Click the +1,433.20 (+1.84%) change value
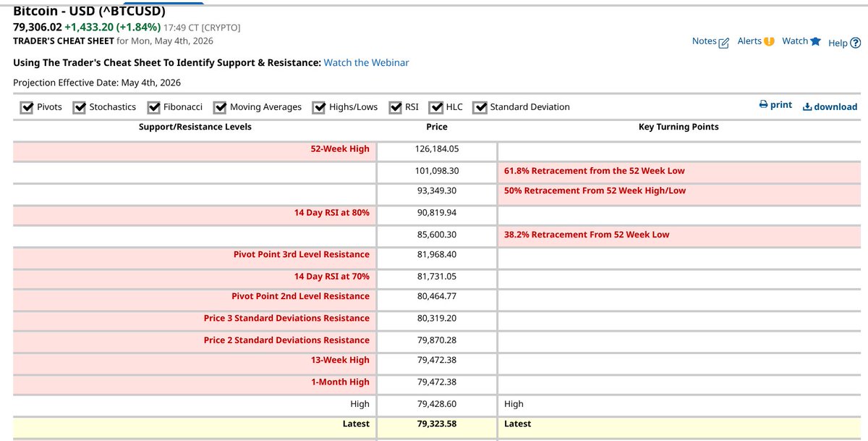The image size is (868, 441). pyautogui.click(x=113, y=27)
